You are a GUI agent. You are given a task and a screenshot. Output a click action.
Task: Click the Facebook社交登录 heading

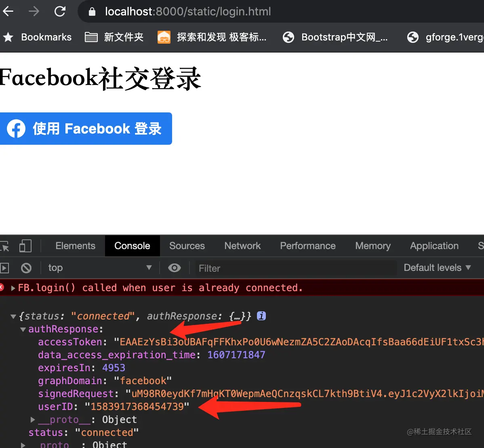[100, 78]
